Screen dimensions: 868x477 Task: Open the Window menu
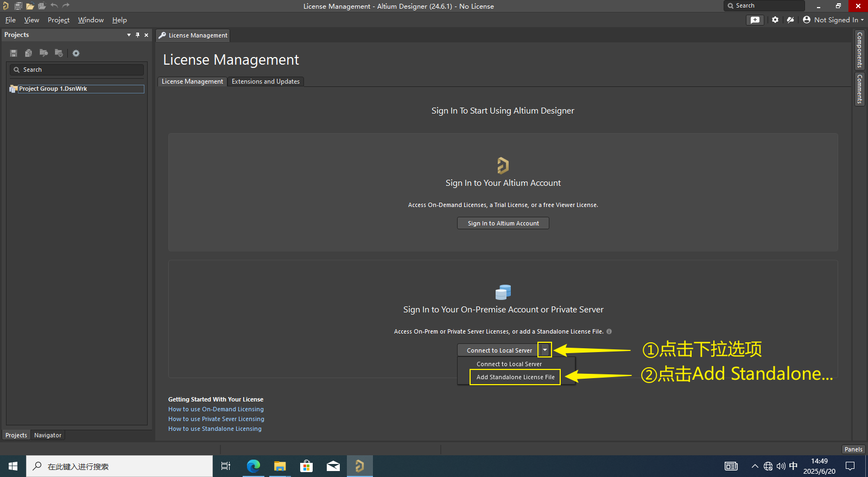tap(91, 20)
